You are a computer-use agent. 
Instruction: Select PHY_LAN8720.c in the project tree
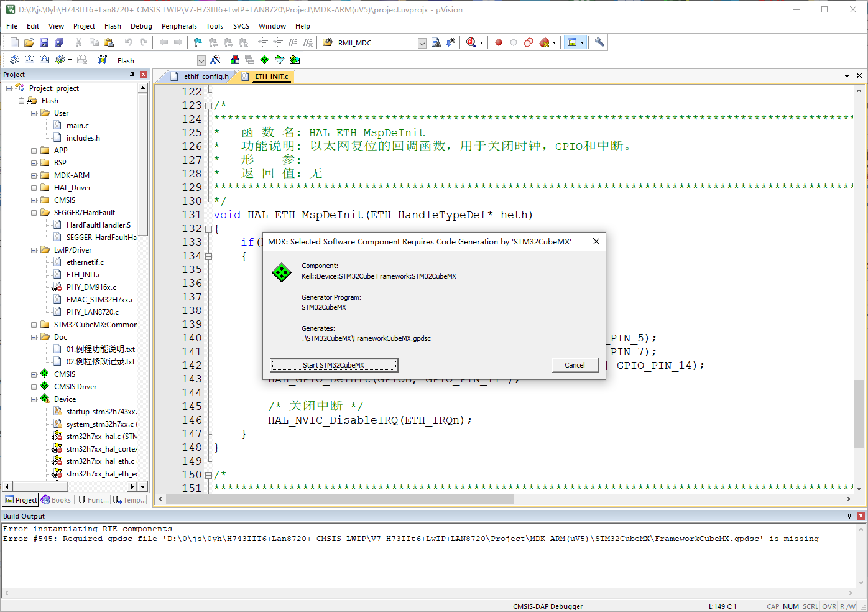pos(93,312)
